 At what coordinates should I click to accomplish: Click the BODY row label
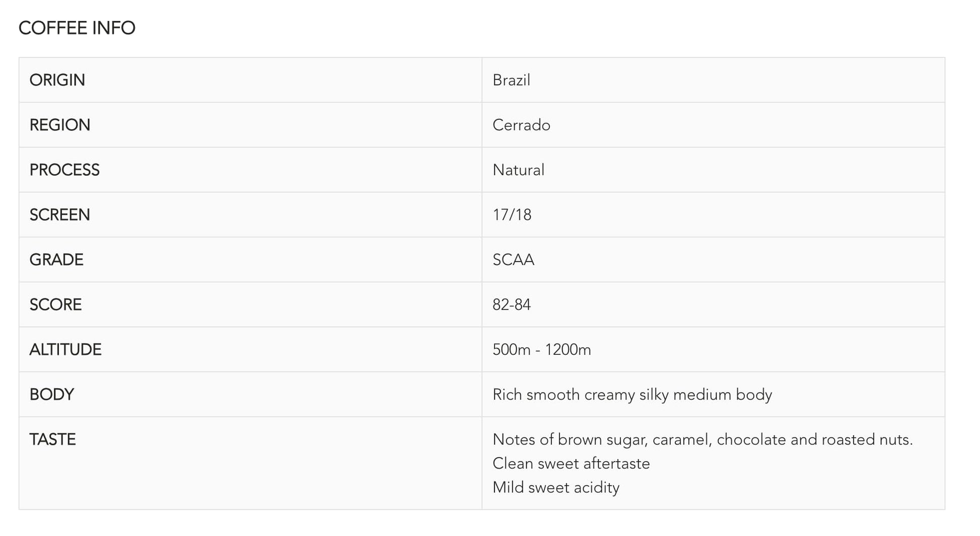click(x=51, y=395)
